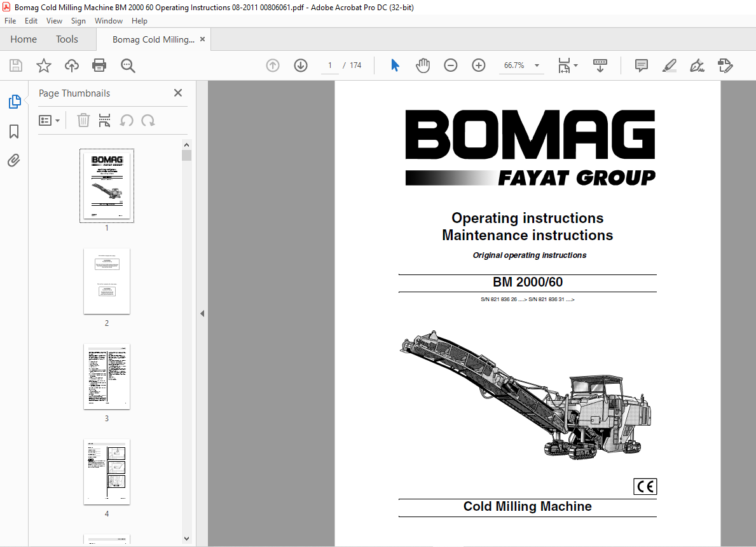Open the View menu
The image size is (756, 547).
(54, 21)
